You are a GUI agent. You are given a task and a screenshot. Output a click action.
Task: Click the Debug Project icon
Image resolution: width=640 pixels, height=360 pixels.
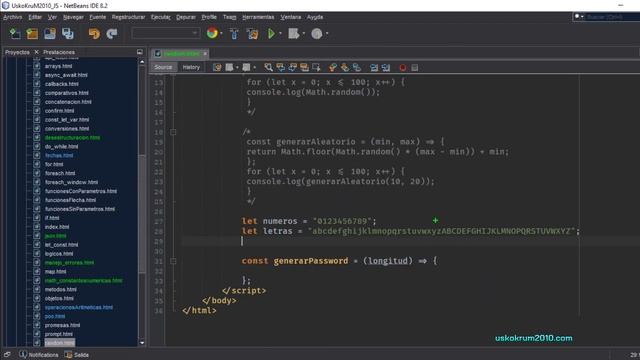click(293, 33)
